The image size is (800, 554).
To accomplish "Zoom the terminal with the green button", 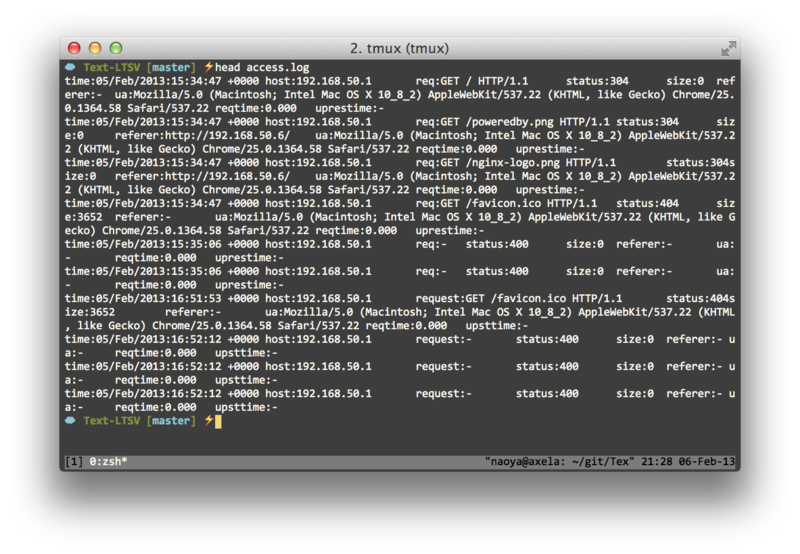I will click(116, 48).
